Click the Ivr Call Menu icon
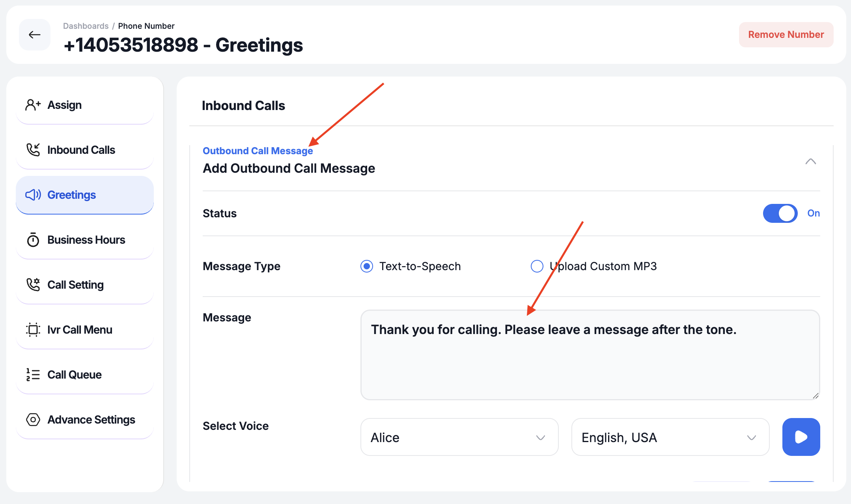The image size is (851, 504). point(33,330)
